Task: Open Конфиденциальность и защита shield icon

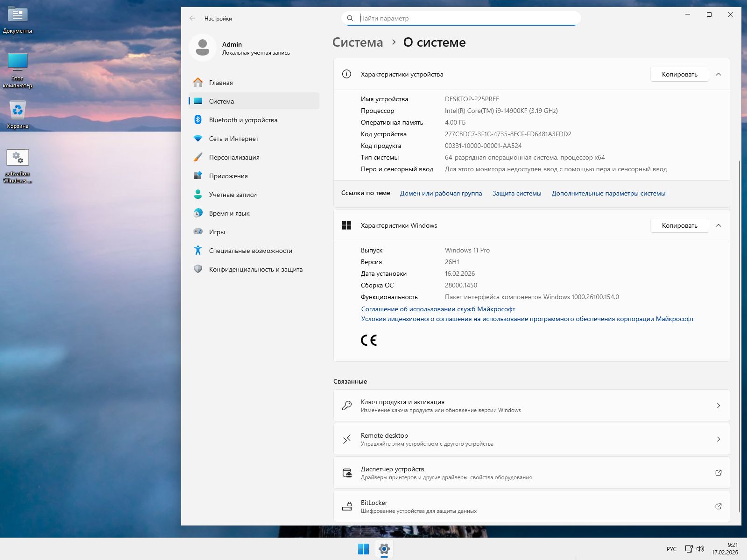Action: [x=198, y=269]
